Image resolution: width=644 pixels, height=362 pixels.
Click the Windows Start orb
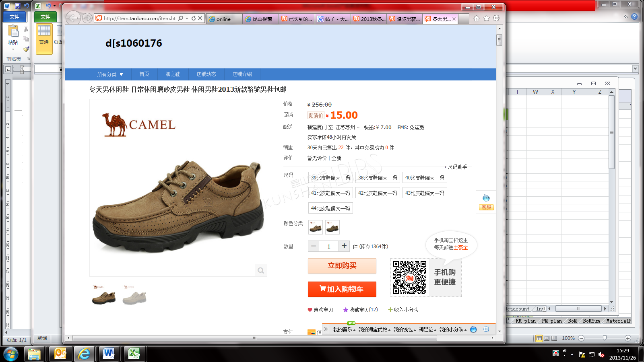coord(10,354)
